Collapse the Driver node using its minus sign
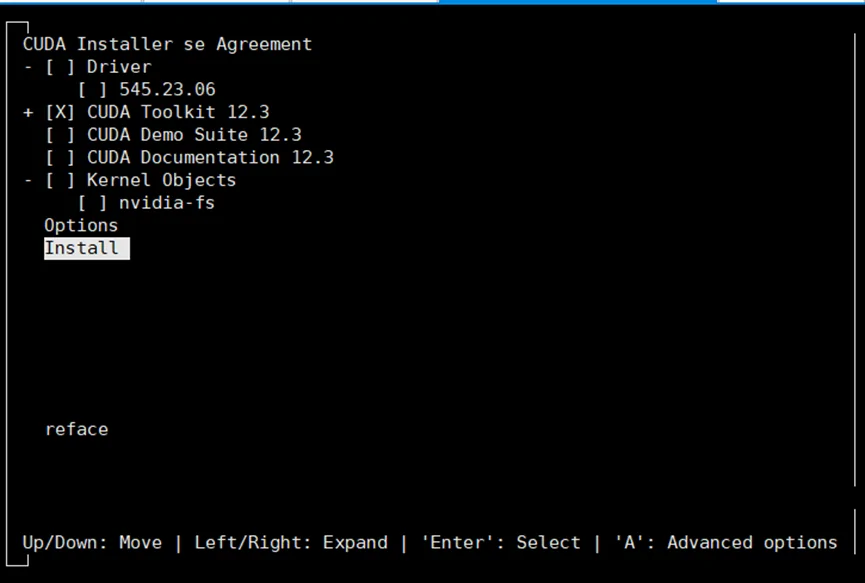Viewport: 865px width, 583px height. click(28, 67)
